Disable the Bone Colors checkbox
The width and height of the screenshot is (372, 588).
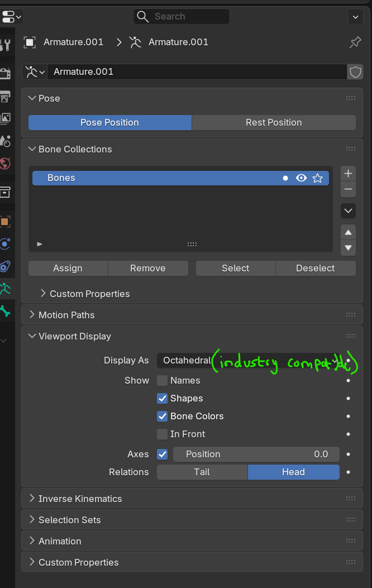(162, 416)
